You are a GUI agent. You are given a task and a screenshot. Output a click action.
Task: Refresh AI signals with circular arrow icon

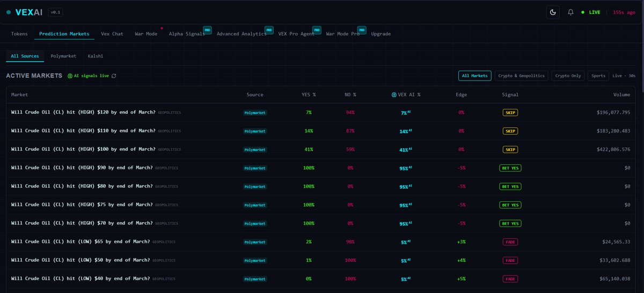pyautogui.click(x=114, y=76)
